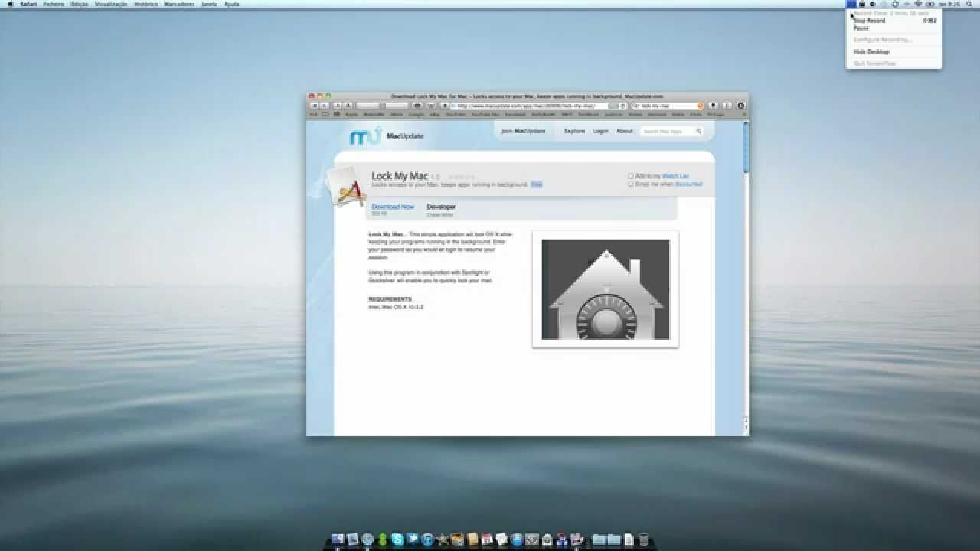Click the Apple bookmark in bookmarks bar
Viewport: 980px width, 551px height.
coord(351,114)
